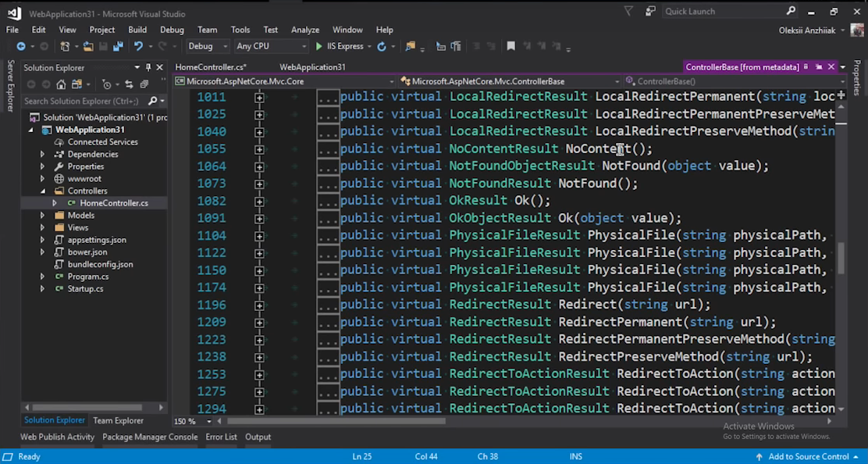
Task: Click the New Project toolbar icon
Action: click(65, 47)
